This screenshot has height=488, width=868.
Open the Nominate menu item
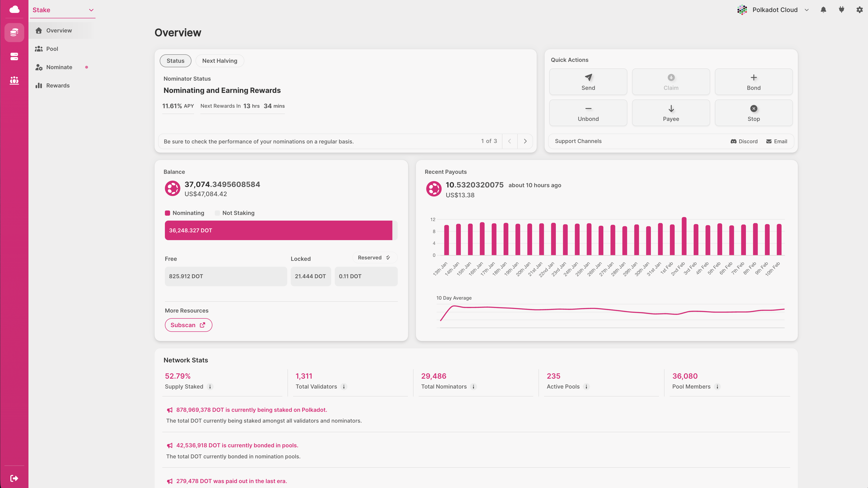[59, 67]
